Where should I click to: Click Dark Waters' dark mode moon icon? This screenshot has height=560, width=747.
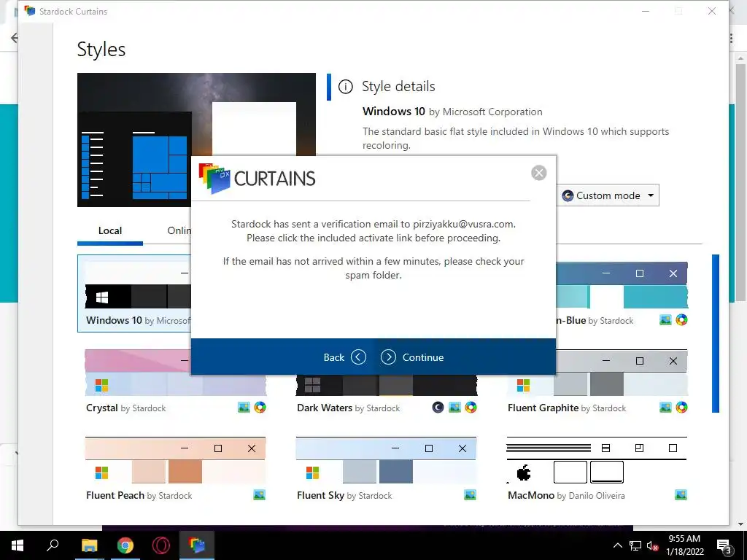(x=438, y=408)
